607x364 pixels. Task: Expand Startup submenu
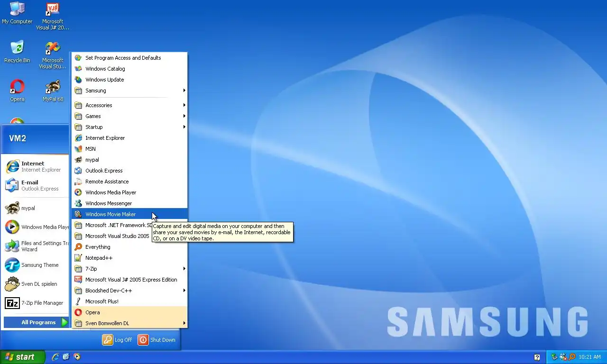(129, 127)
